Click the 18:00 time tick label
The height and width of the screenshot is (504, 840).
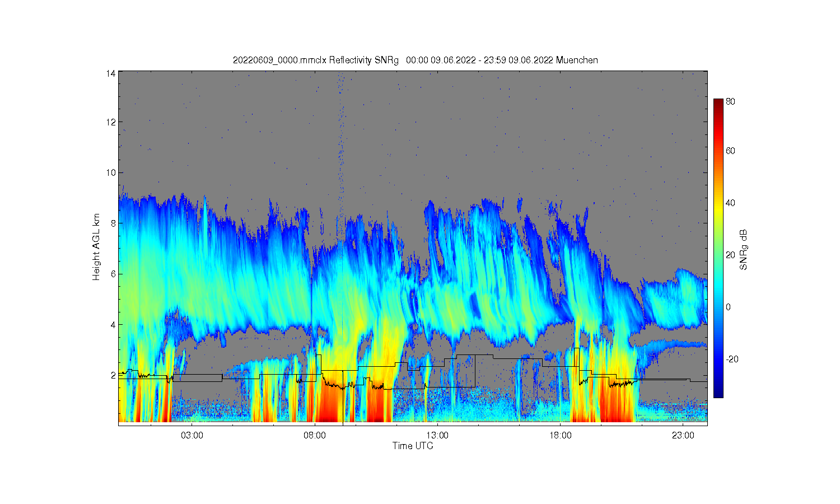(560, 435)
